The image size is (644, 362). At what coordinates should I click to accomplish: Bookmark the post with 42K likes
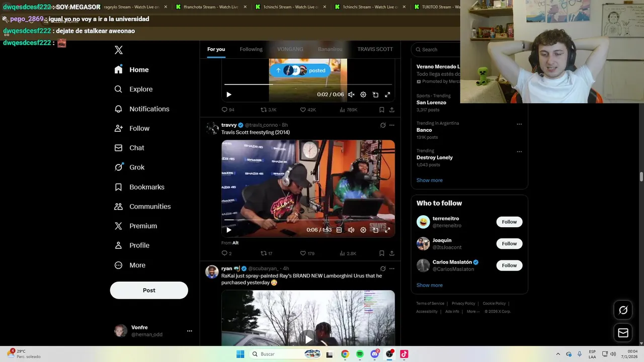[x=382, y=110]
